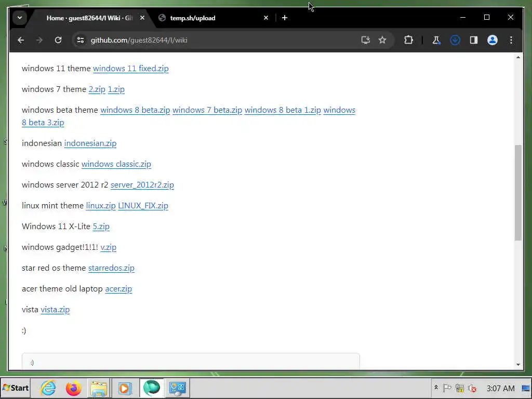Select the green browser taskbar icon
Viewport: 532px width, 399px height.
[x=151, y=388]
